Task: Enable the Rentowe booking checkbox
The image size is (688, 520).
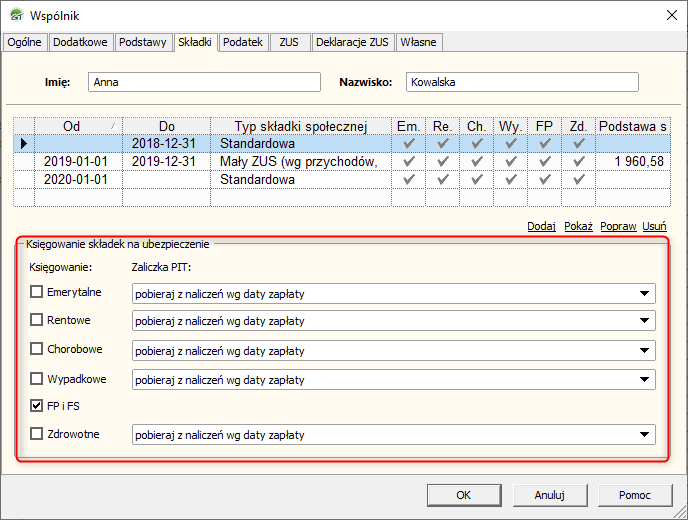Action: click(37, 321)
